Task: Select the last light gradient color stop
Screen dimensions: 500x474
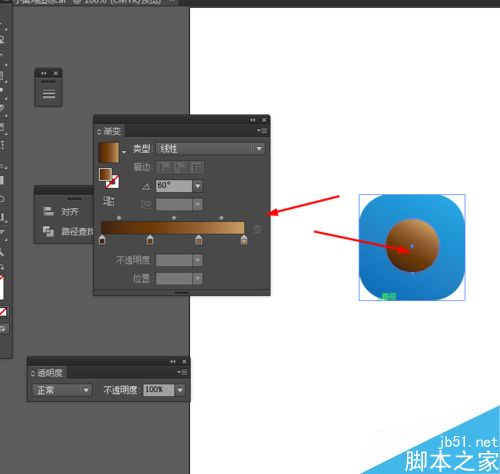Action: pyautogui.click(x=244, y=240)
